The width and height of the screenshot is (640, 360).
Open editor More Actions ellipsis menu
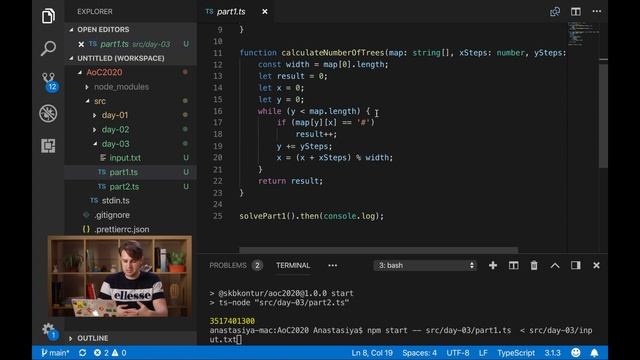pyautogui.click(x=596, y=11)
